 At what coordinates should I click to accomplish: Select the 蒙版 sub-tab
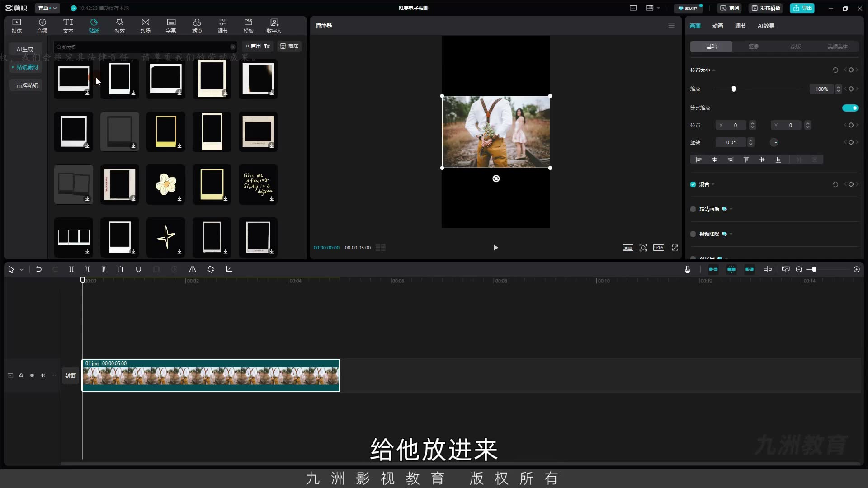pos(795,47)
